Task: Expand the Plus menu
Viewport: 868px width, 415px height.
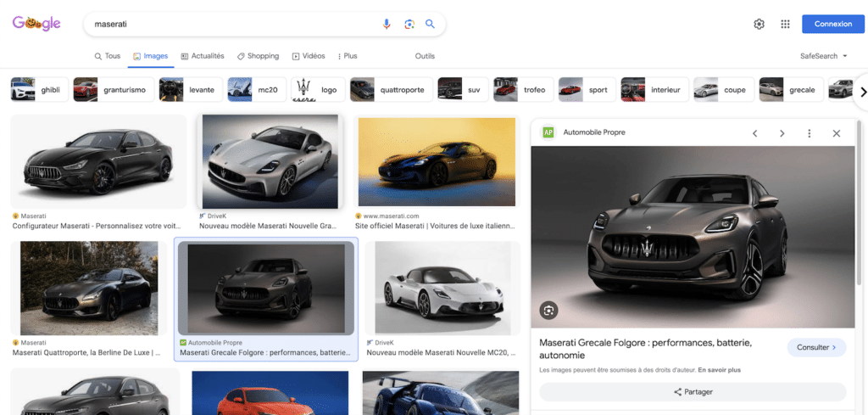Action: point(347,56)
